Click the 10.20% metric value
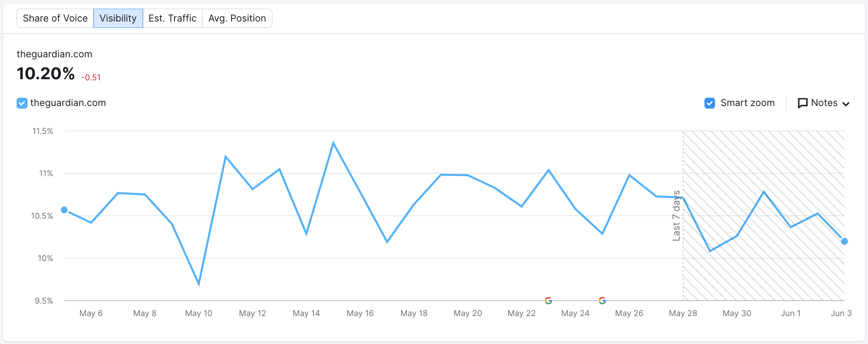Image resolution: width=868 pixels, height=344 pixels. point(45,74)
